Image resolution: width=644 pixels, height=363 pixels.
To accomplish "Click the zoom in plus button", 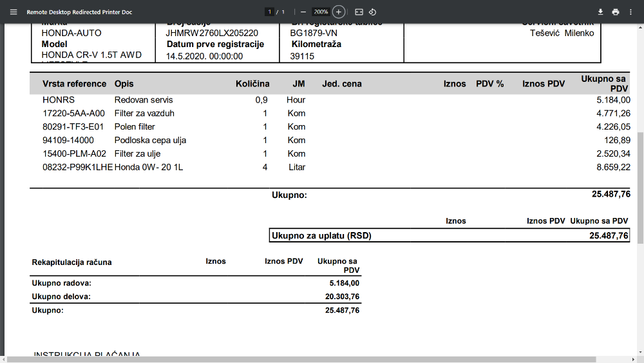I will pyautogui.click(x=339, y=12).
